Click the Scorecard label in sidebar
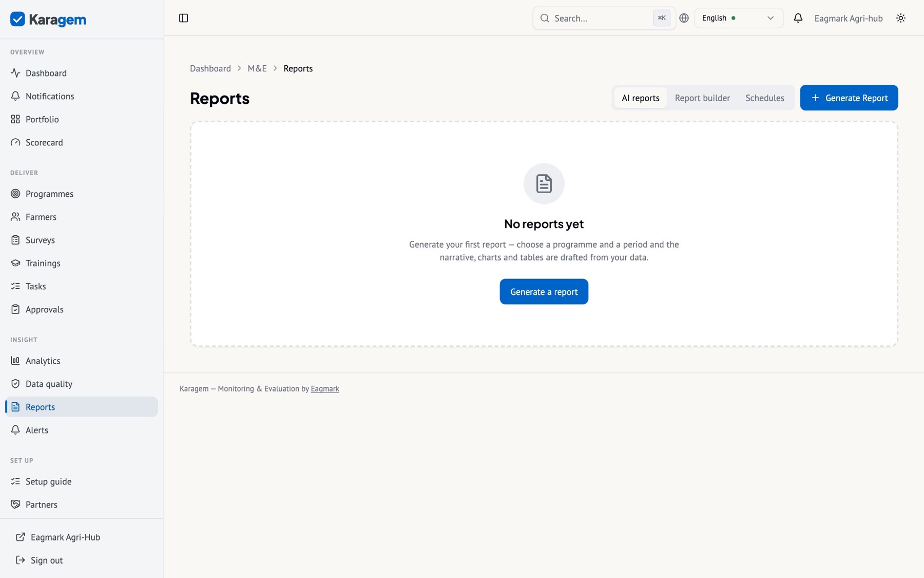Viewport: 924px width, 578px height. [x=44, y=142]
